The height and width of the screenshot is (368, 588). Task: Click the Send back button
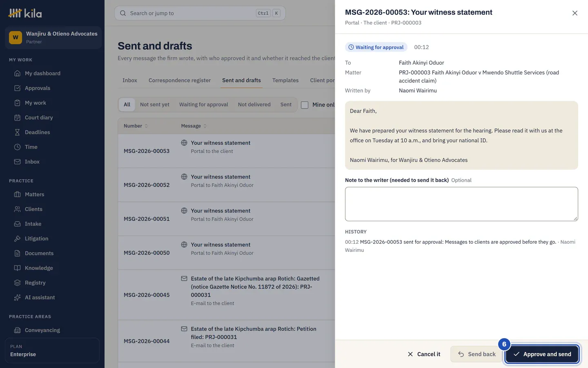pyautogui.click(x=477, y=354)
